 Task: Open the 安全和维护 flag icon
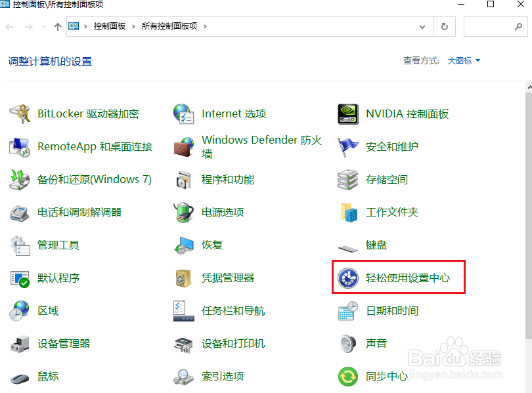pos(348,147)
